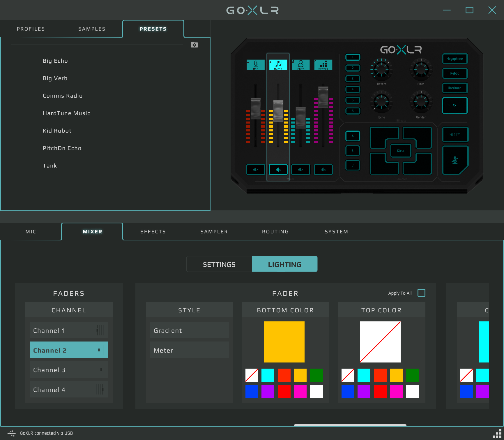Load the PitchDn Echo preset
This screenshot has height=440, width=504.
62,148
